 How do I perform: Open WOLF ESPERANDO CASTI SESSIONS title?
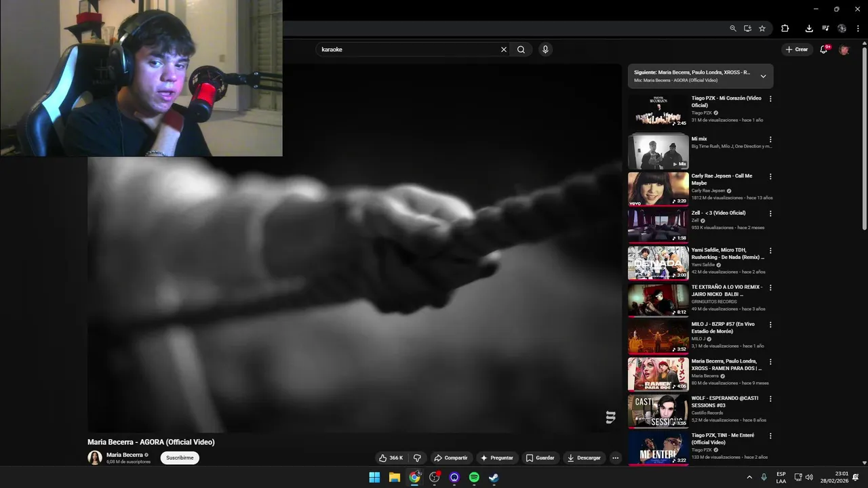point(725,401)
